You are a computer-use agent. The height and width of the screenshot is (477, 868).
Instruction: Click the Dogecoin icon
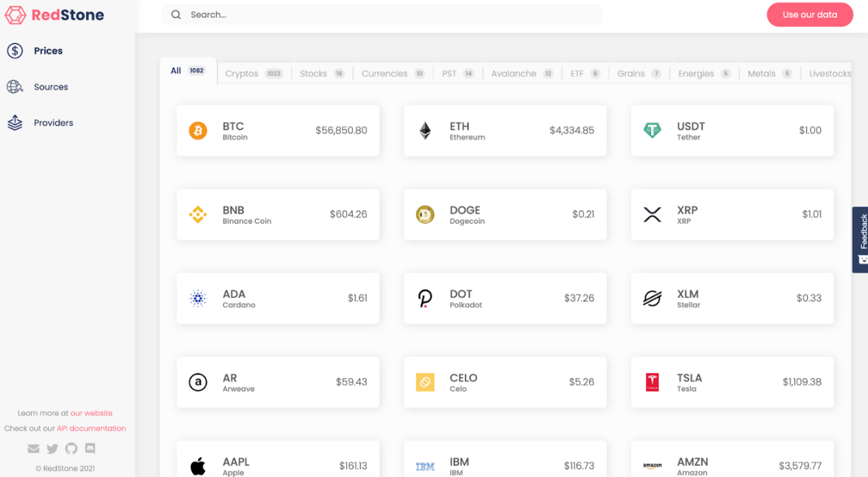click(425, 215)
